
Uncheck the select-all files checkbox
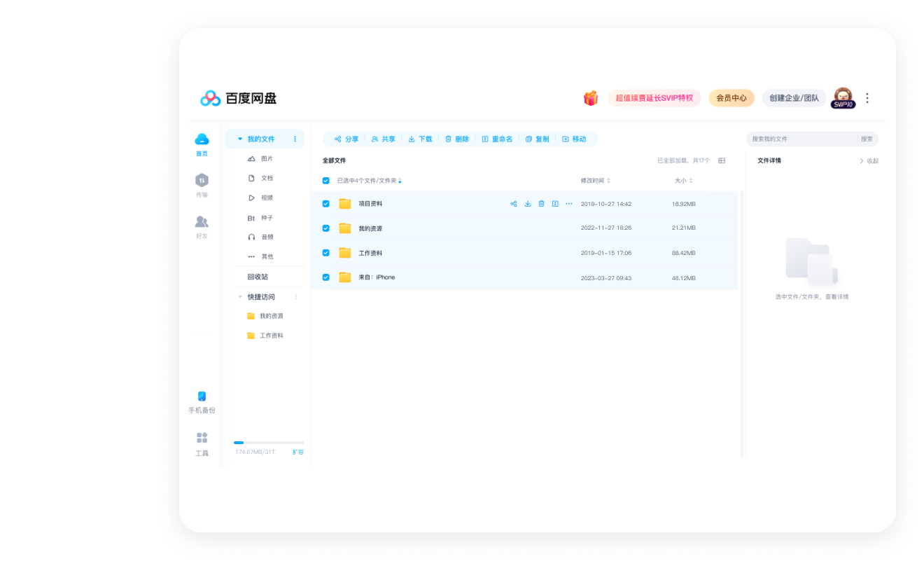click(325, 181)
